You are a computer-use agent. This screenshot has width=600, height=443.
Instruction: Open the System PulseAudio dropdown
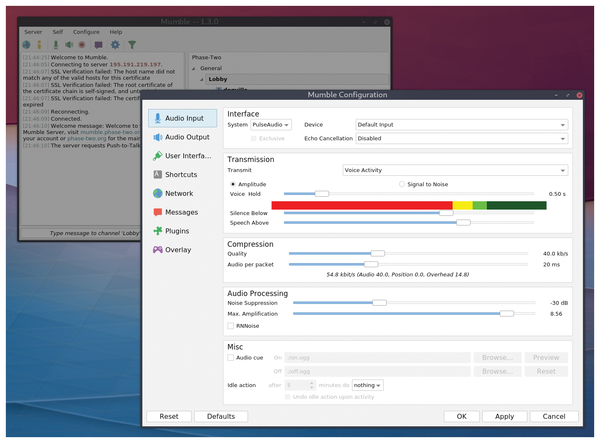[271, 125]
